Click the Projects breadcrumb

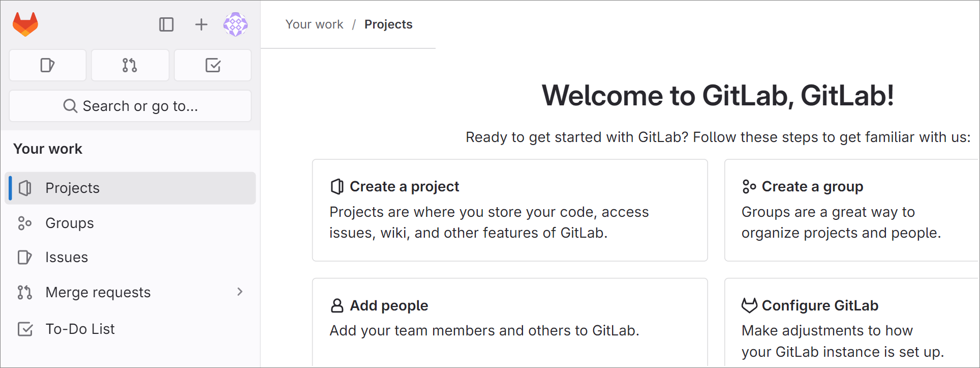tap(388, 24)
